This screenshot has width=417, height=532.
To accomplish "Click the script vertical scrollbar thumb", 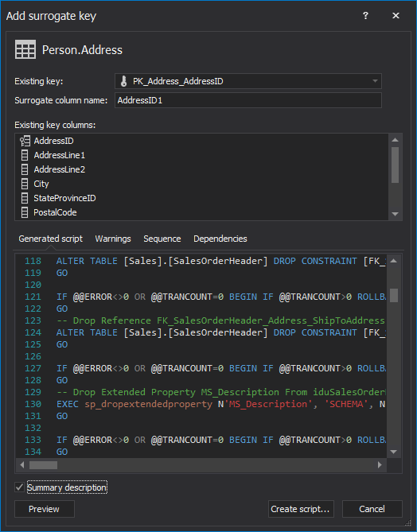I will (394, 295).
